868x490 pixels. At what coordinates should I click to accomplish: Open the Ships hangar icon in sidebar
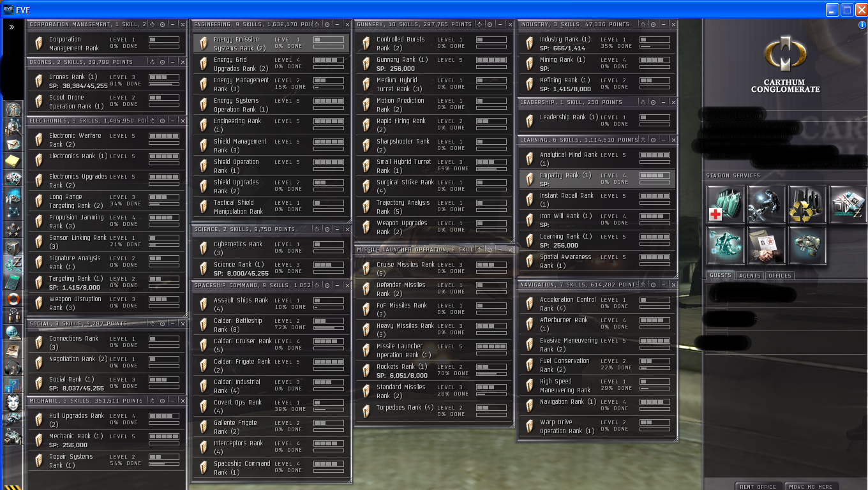pyautogui.click(x=13, y=419)
